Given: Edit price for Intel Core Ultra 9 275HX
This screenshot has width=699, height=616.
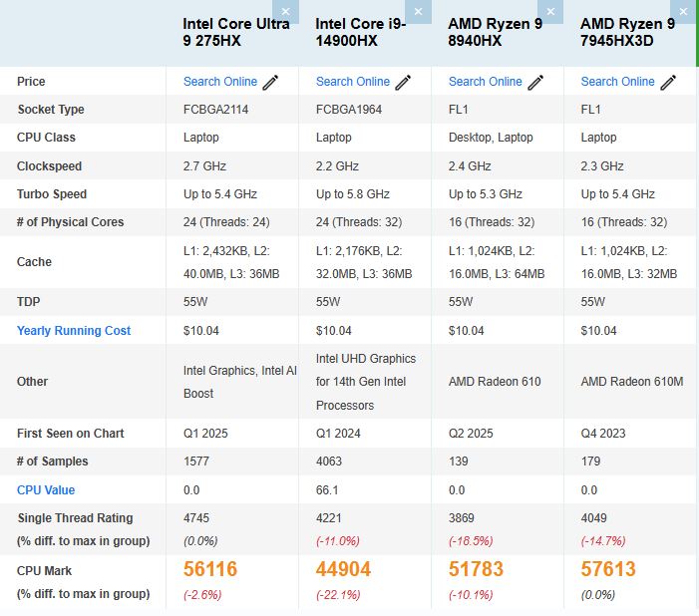Looking at the screenshot, I should [x=270, y=82].
